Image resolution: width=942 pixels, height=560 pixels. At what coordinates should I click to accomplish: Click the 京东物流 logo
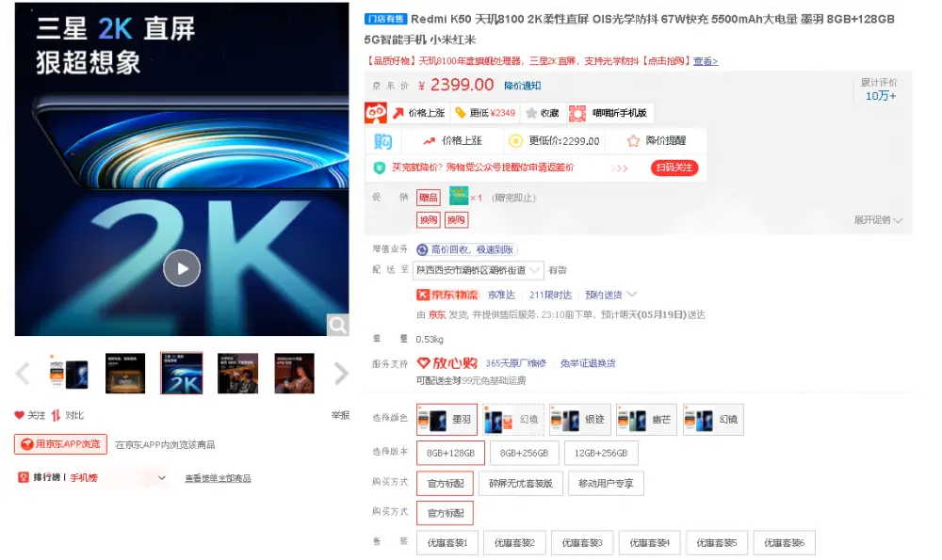tap(447, 295)
